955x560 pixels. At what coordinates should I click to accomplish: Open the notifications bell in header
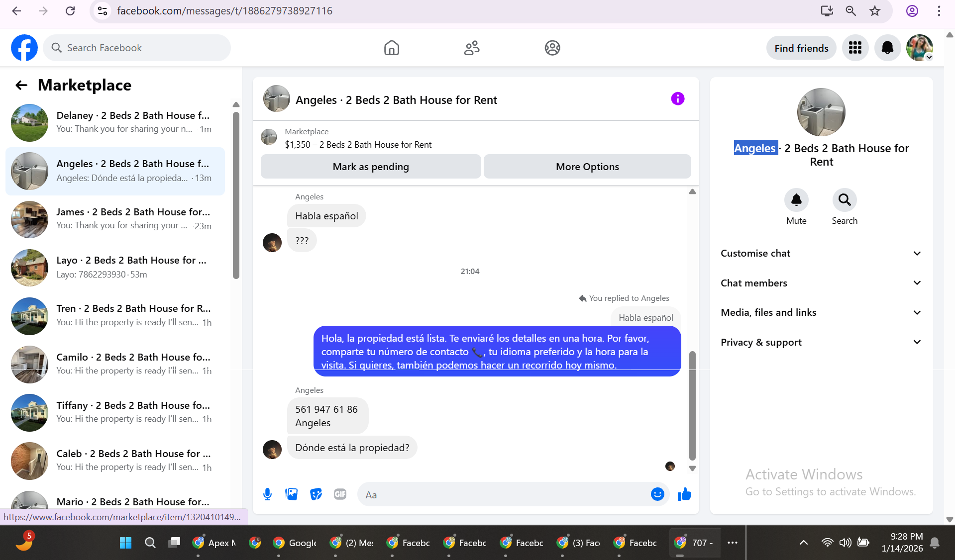[887, 48]
